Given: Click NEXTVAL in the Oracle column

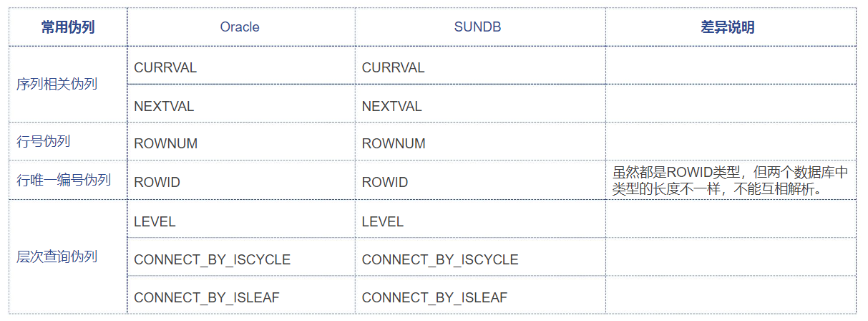Looking at the screenshot, I should (164, 106).
